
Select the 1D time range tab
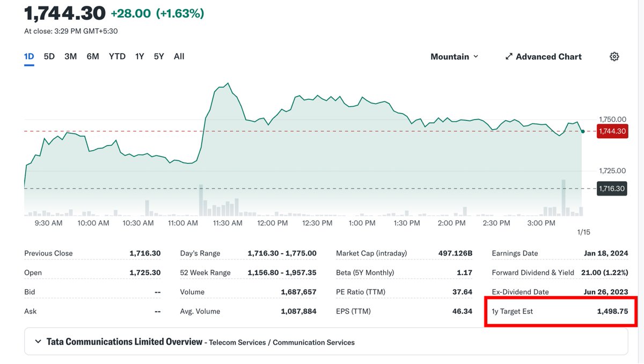(29, 56)
